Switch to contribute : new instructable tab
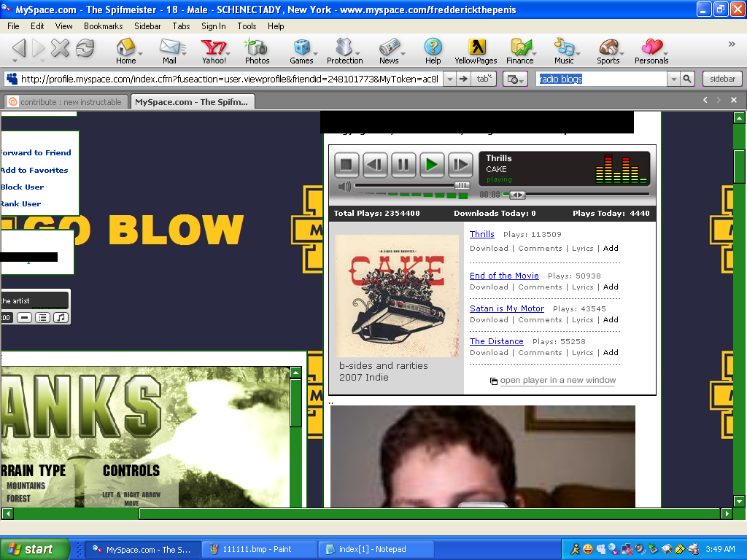Viewport: 747px width, 560px height. tap(66, 102)
